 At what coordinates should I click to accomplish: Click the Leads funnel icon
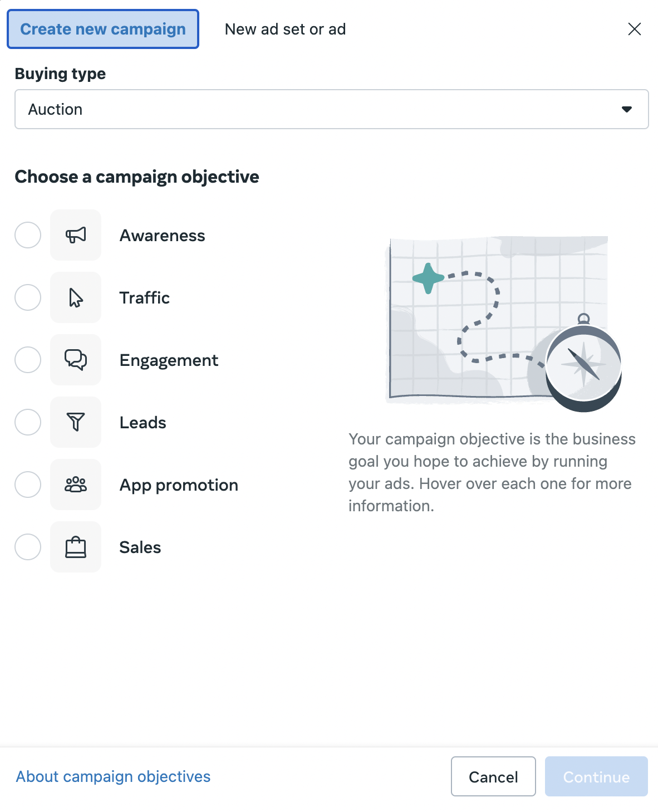76,422
